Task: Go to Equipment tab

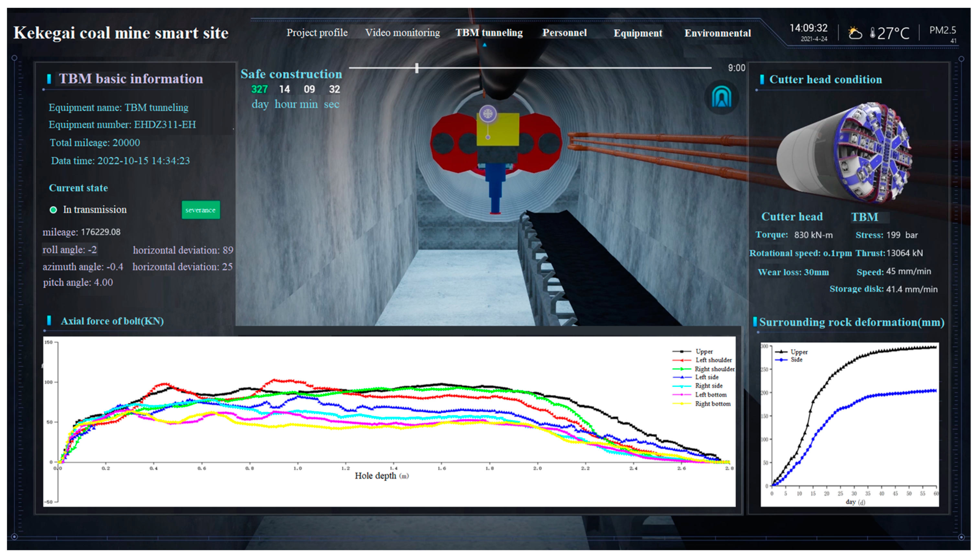Action: tap(638, 33)
